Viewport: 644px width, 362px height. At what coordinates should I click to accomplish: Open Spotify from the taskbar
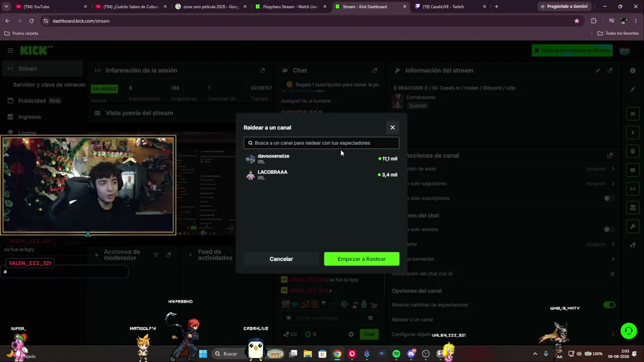tap(396, 354)
